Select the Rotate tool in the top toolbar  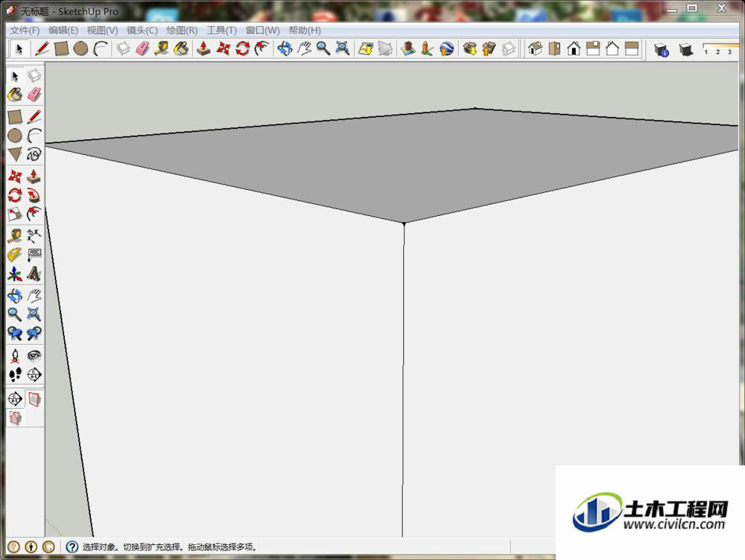coord(242,48)
